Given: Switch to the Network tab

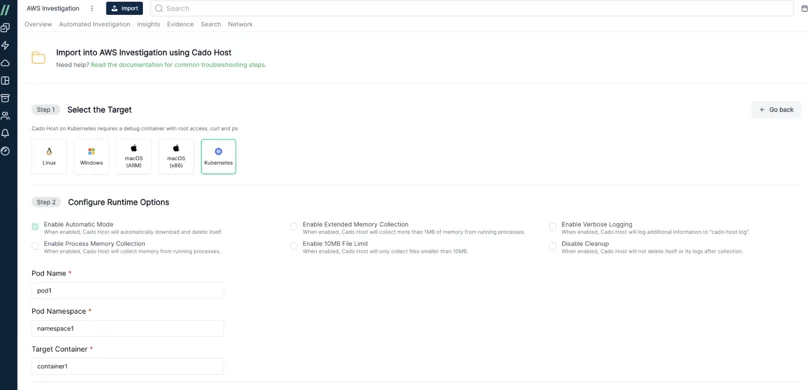Looking at the screenshot, I should coord(240,24).
